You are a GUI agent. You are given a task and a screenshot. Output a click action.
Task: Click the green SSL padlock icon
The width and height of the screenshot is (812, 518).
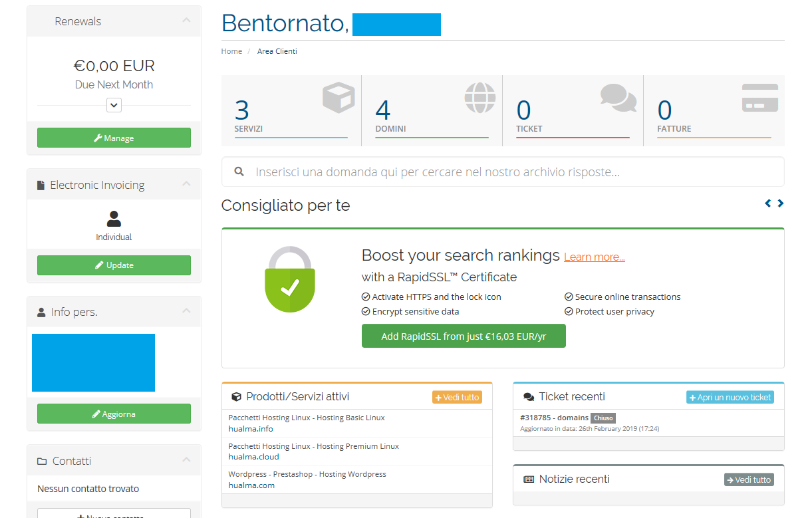pyautogui.click(x=289, y=279)
